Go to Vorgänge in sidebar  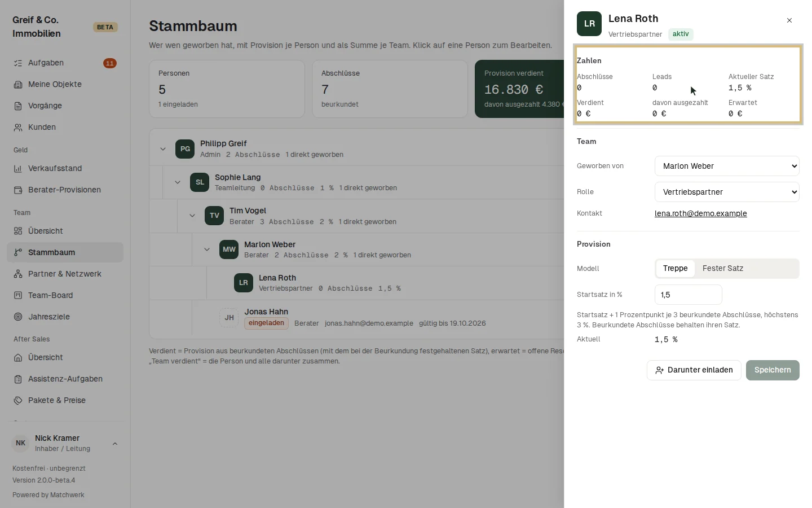[65, 106]
